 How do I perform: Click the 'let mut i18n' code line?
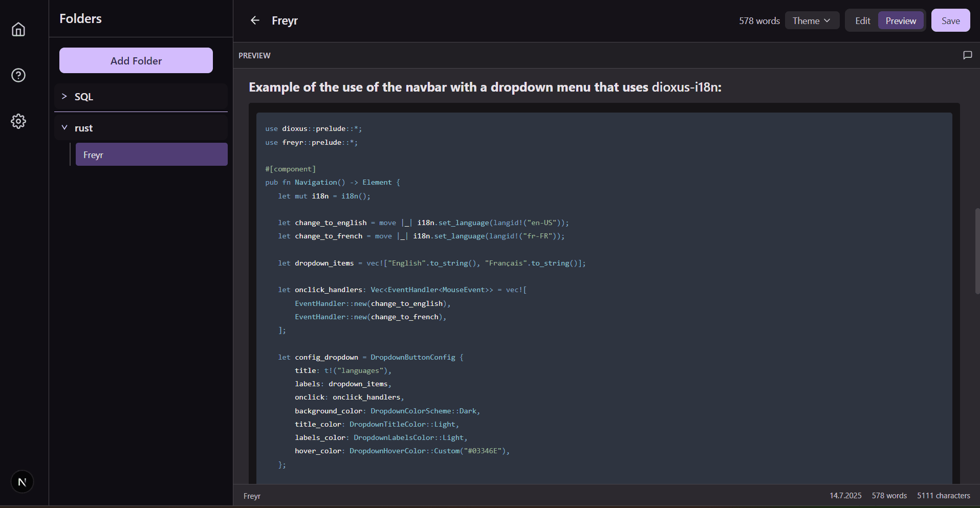pyautogui.click(x=324, y=196)
